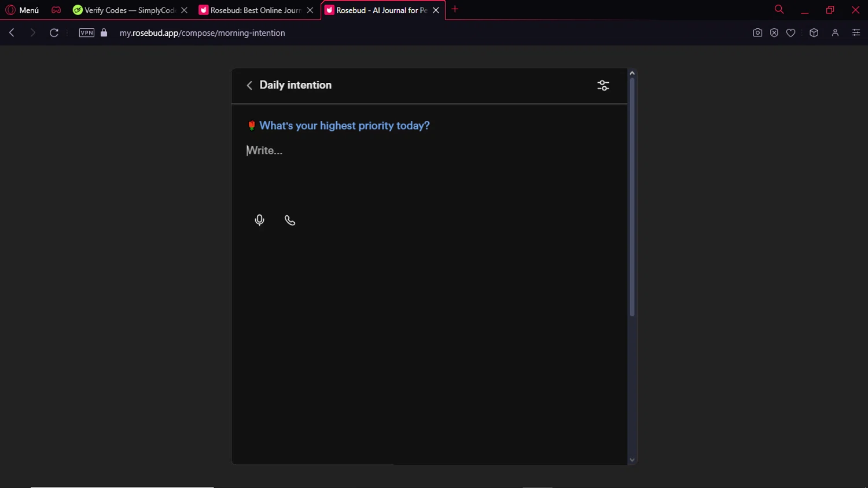Take a snapshot with the camera icon

757,32
